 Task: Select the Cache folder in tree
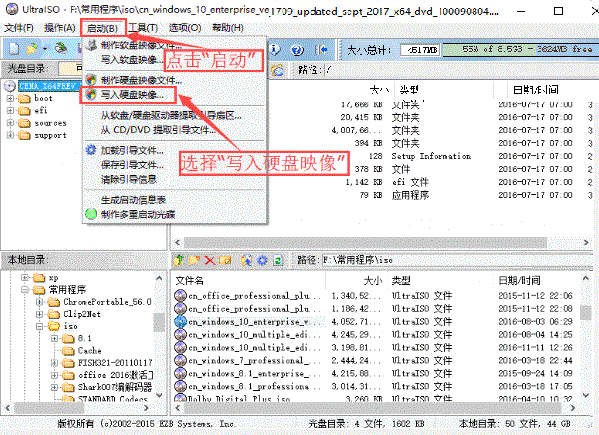pos(89,351)
